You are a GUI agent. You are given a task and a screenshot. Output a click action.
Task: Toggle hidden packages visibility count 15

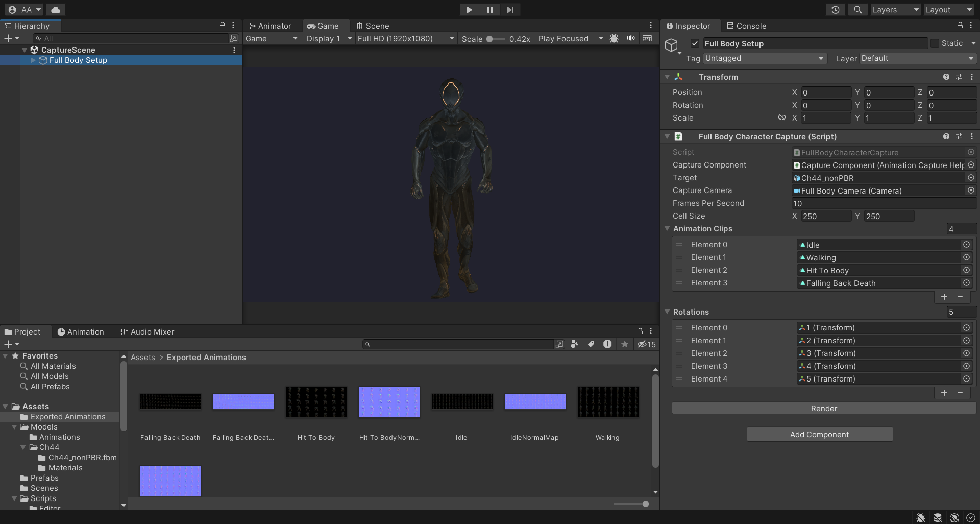pyautogui.click(x=647, y=344)
